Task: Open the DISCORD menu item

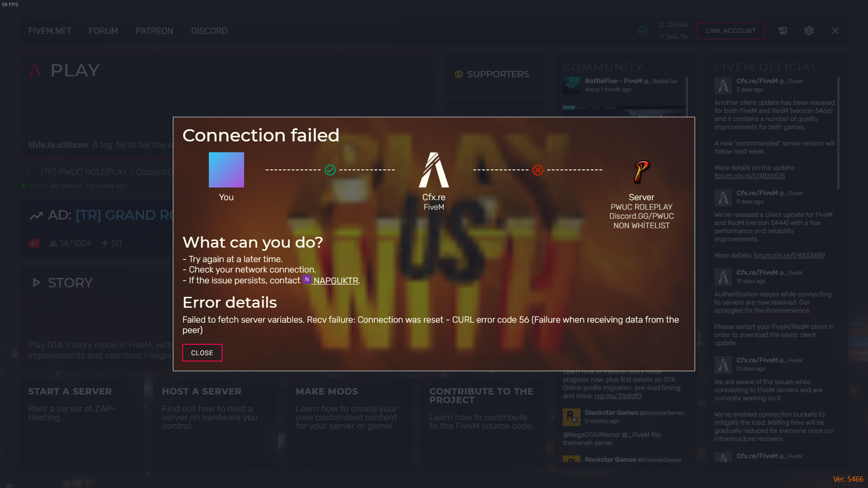Action: pos(209,31)
